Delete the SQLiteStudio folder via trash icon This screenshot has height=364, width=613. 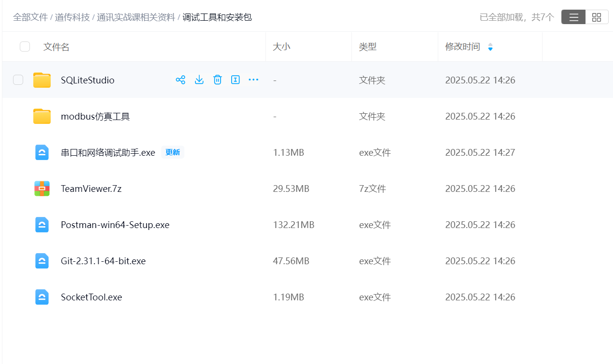click(x=217, y=80)
